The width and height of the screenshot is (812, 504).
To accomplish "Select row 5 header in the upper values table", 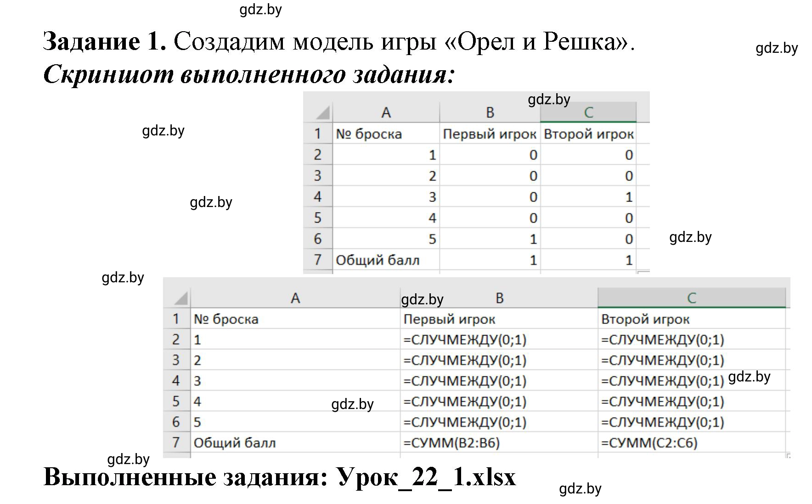I will pos(318,218).
